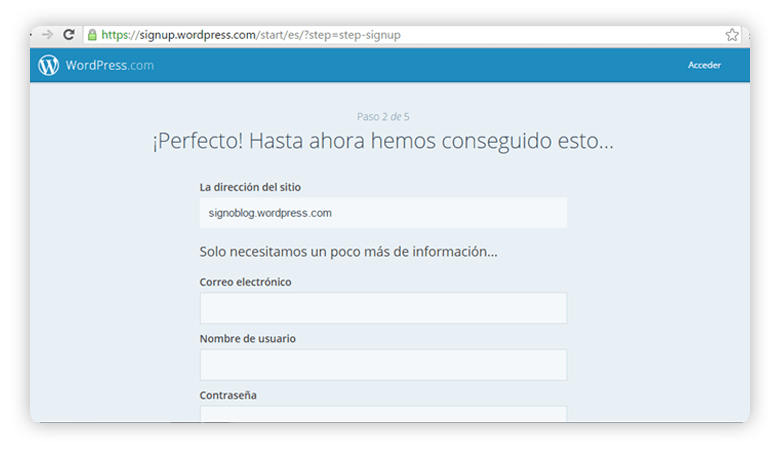Click the Acceder login link
The image size is (780, 450).
pyautogui.click(x=704, y=65)
